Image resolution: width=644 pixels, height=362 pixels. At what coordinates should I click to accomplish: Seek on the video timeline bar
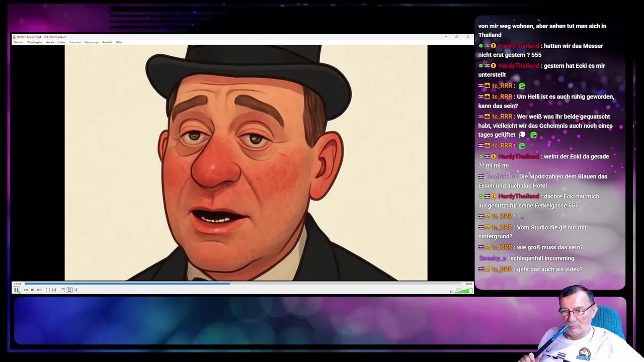tap(244, 284)
